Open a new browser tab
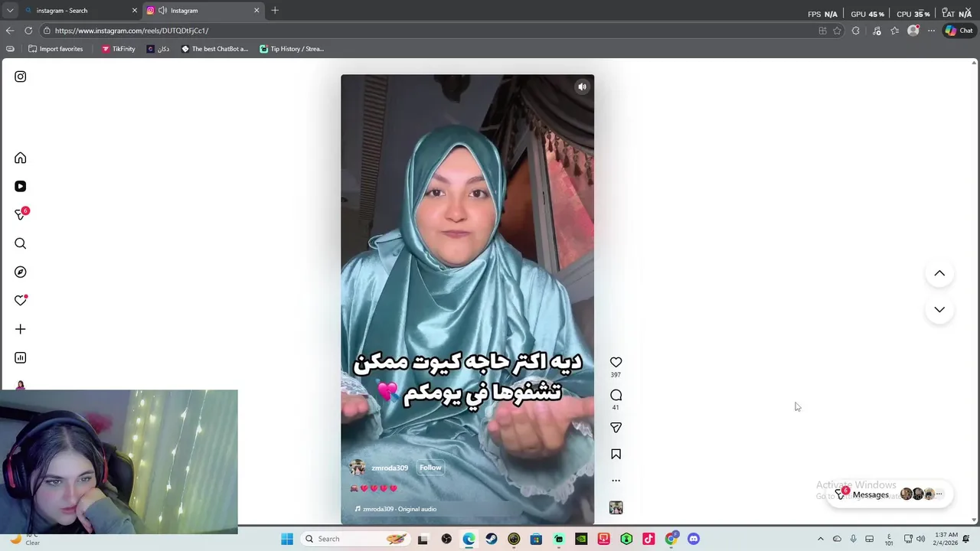 pyautogui.click(x=275, y=11)
